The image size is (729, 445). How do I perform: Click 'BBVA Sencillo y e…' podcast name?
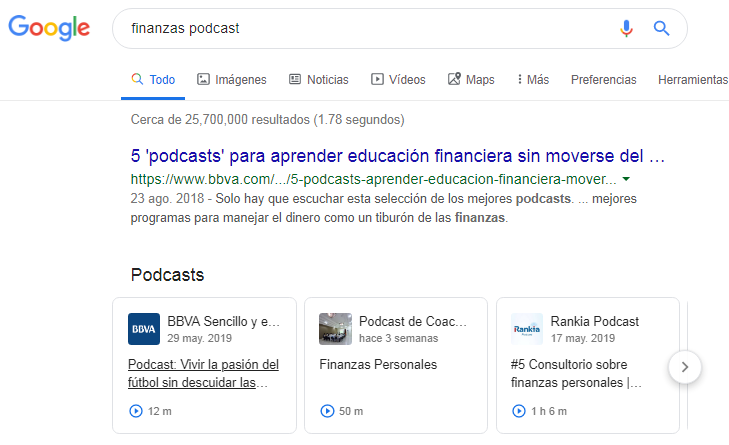(224, 321)
